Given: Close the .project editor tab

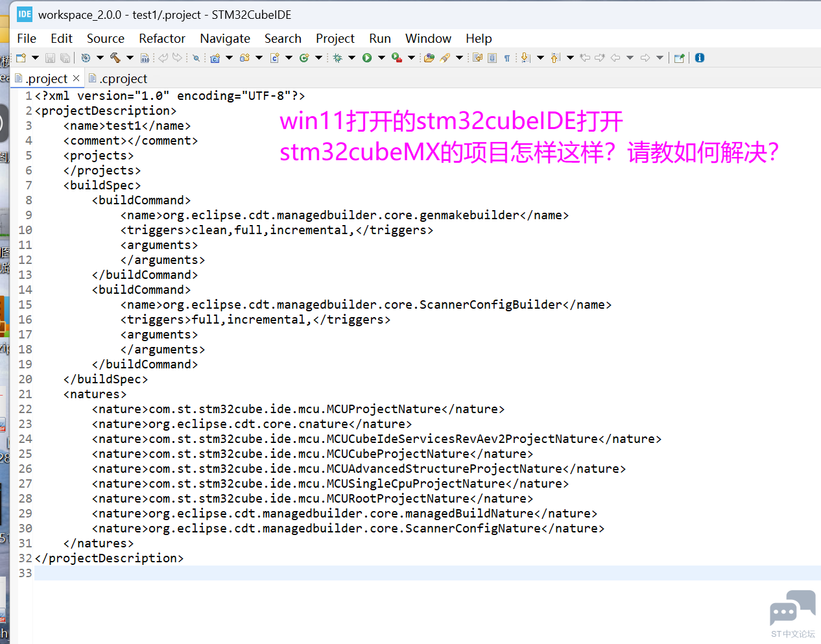Looking at the screenshot, I should tap(77, 78).
